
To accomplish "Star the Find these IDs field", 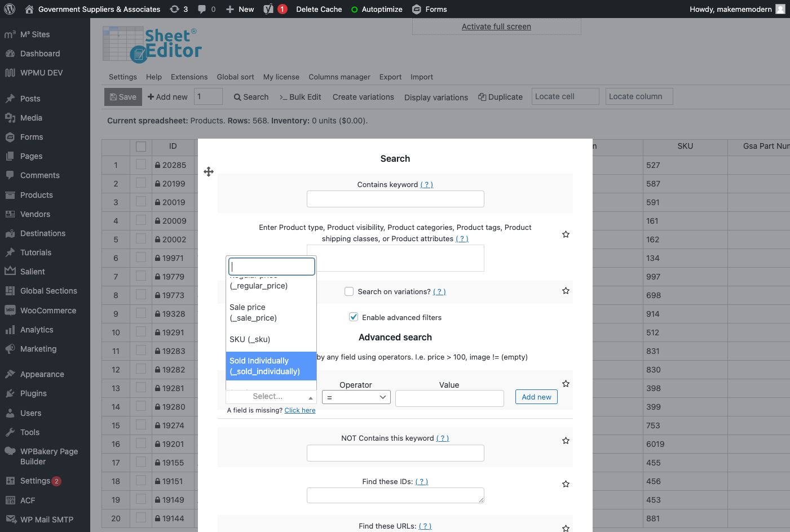I will click(566, 484).
